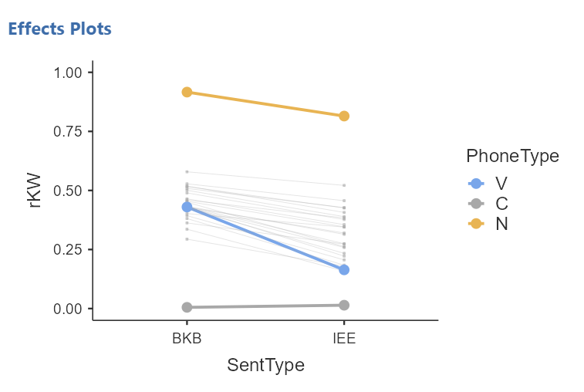
Task: Click the orange N point at BKB
Action: (187, 92)
